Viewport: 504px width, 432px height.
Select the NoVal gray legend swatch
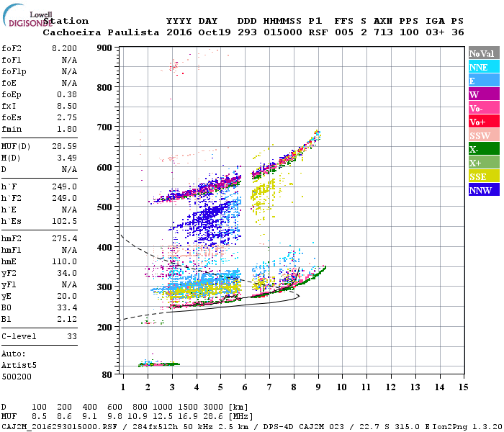point(484,53)
